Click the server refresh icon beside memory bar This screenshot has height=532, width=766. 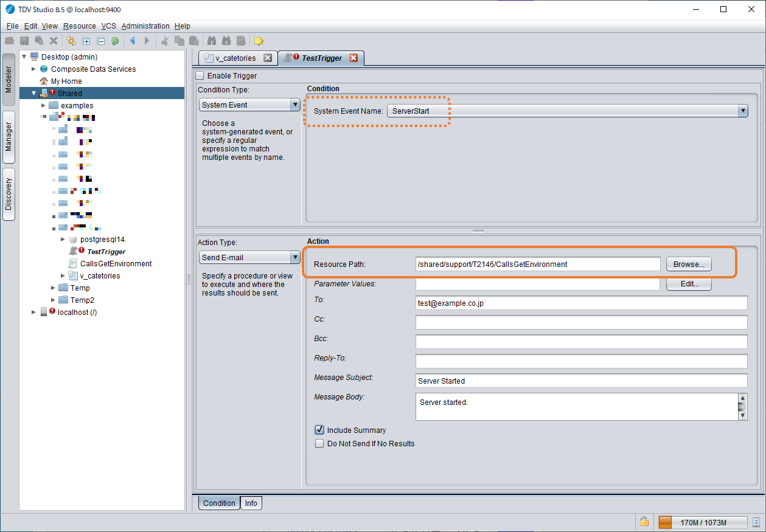click(x=756, y=522)
